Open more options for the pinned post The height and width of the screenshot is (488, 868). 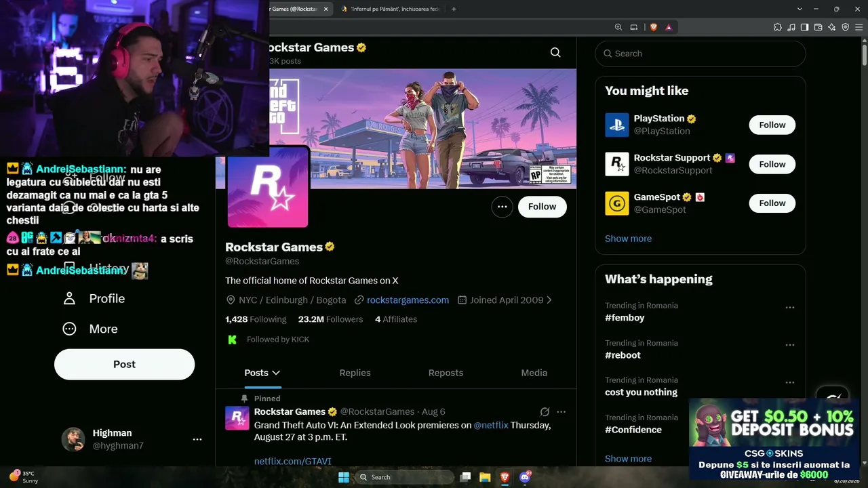561,411
